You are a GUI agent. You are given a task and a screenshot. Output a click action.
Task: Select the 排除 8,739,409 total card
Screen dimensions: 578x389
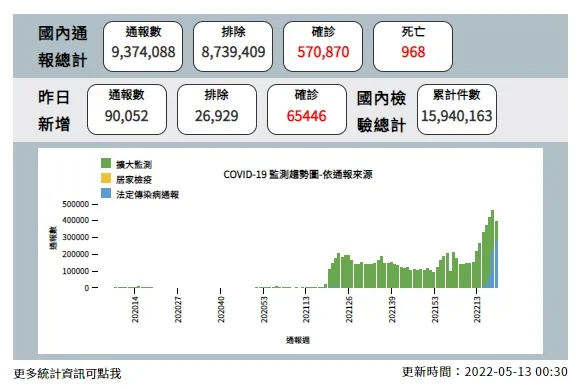point(233,46)
